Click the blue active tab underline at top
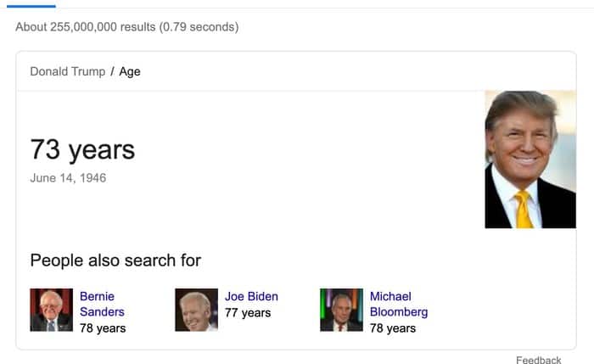This screenshot has width=594, height=364. 31,5
